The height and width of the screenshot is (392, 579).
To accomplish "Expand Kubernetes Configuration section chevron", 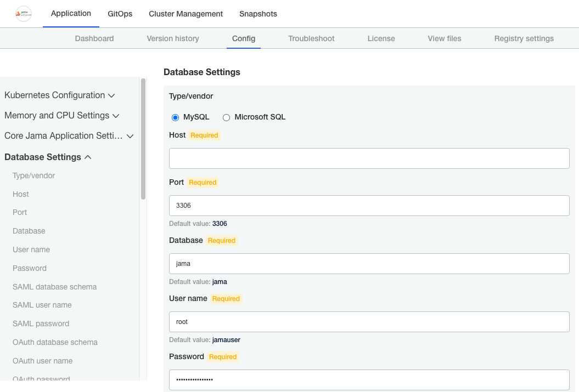I will [x=111, y=95].
